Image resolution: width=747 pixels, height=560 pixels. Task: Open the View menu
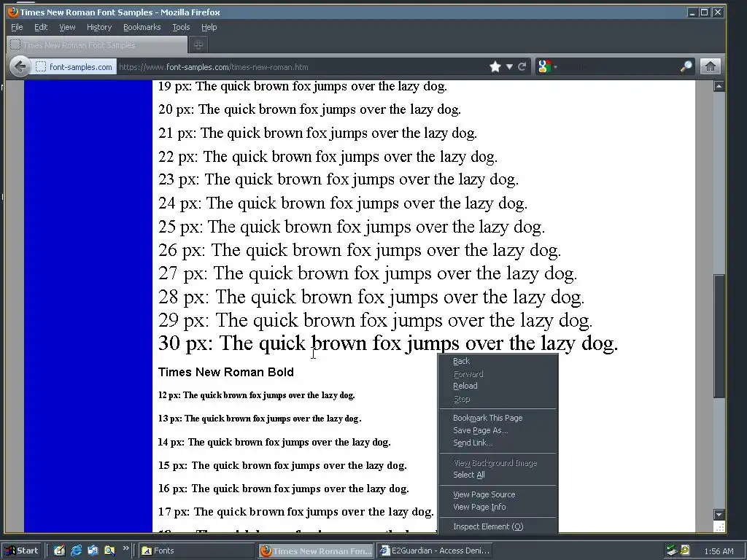tap(67, 27)
